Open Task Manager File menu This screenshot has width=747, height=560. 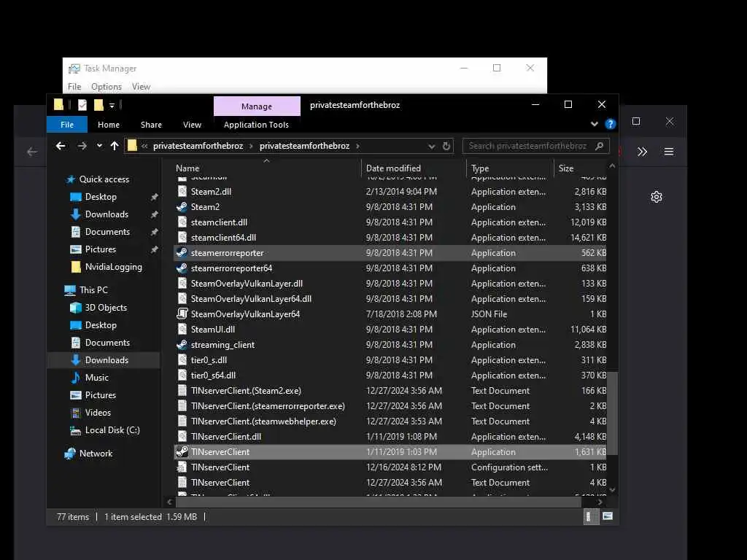(x=74, y=87)
